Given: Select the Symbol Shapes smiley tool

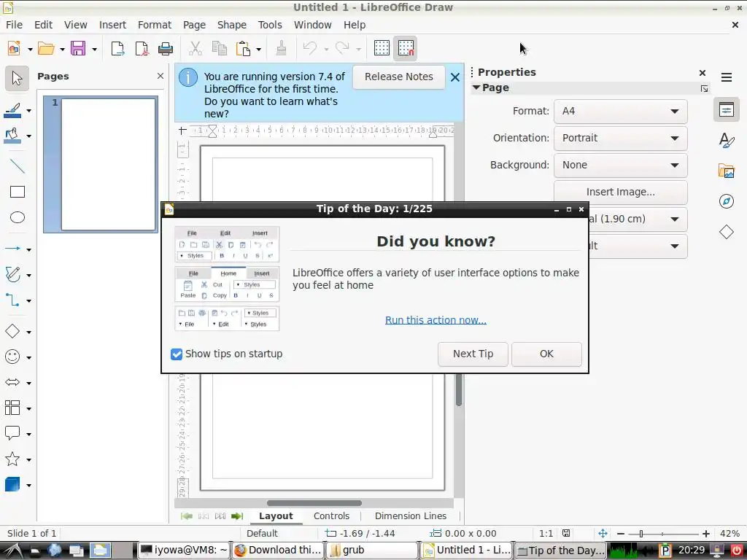Looking at the screenshot, I should [x=13, y=357].
